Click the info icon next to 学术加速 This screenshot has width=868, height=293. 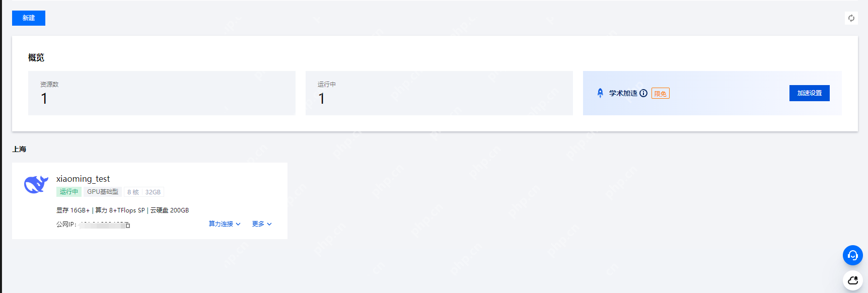click(x=643, y=93)
